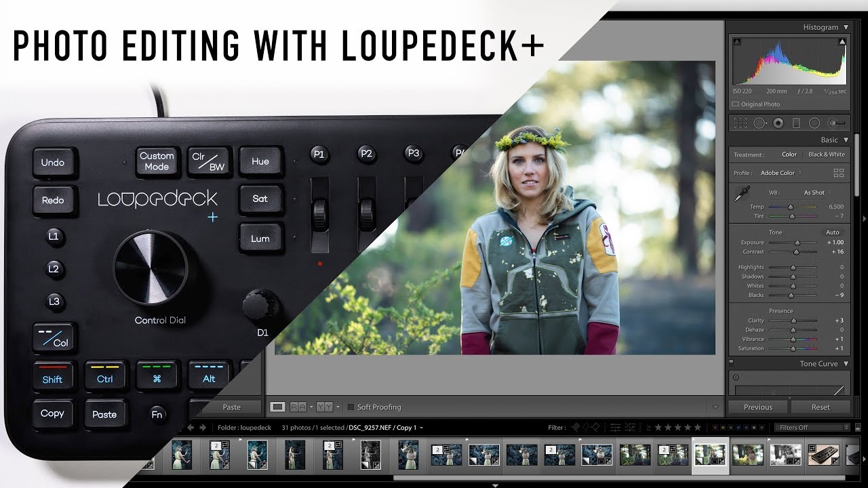The height and width of the screenshot is (488, 868).
Task: Open the YY before/after options arrow
Action: [x=338, y=407]
